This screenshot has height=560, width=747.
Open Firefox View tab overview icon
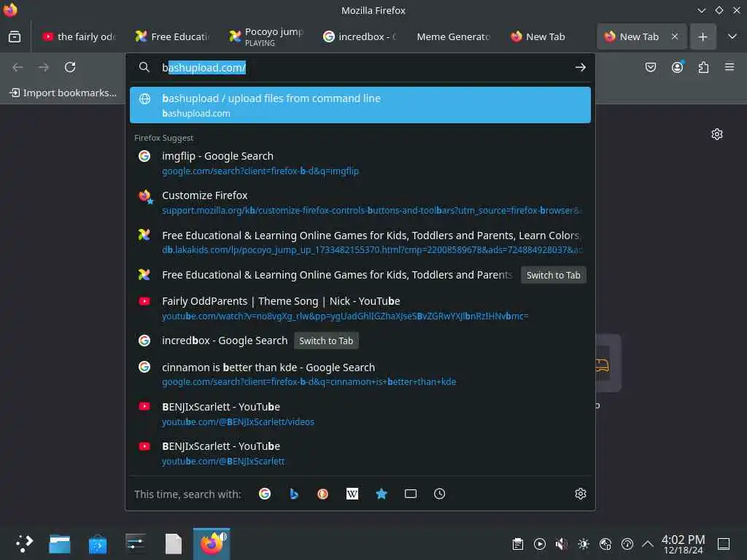click(15, 36)
